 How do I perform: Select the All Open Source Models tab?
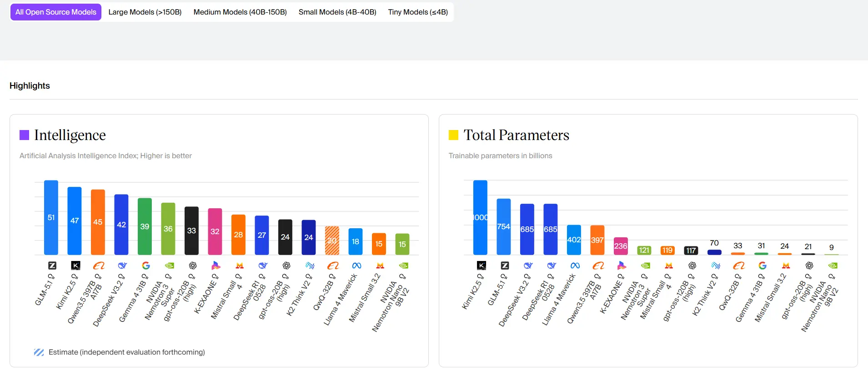(55, 12)
